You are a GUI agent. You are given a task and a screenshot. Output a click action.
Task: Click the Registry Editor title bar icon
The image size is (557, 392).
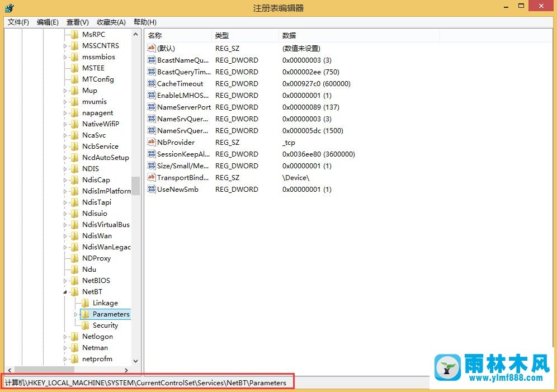click(x=10, y=8)
